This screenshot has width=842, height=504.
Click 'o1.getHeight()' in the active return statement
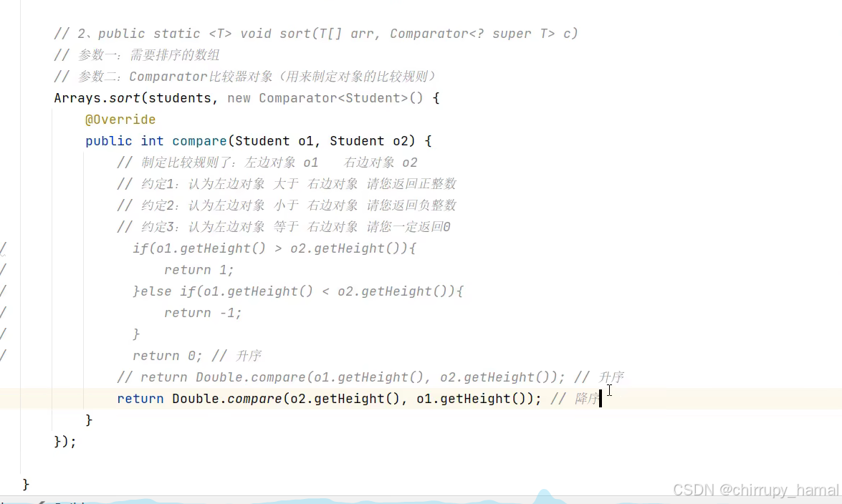click(472, 399)
